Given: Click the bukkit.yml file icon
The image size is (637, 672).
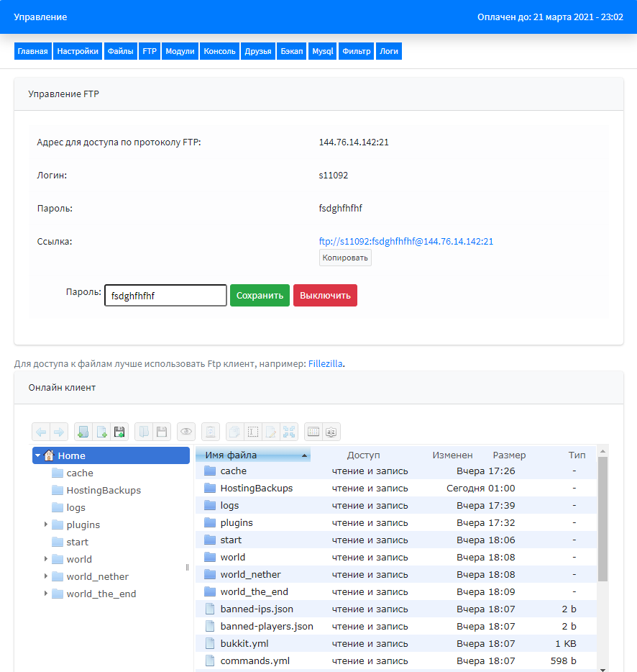Looking at the screenshot, I should point(210,643).
